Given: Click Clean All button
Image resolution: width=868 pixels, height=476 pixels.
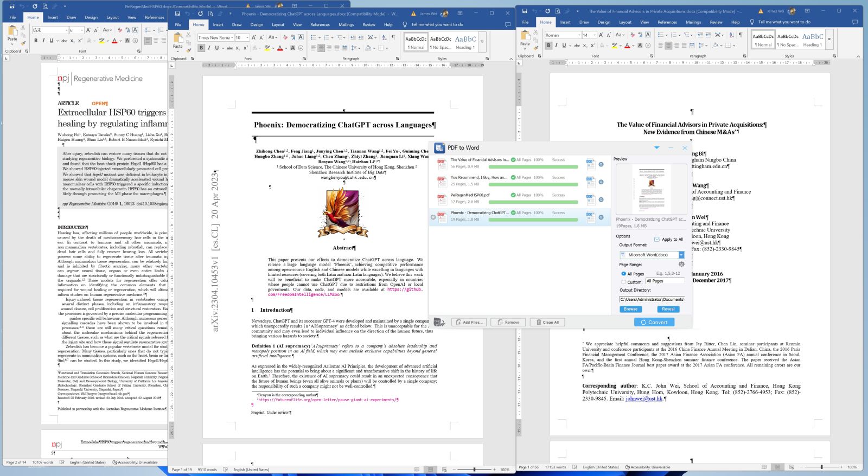Looking at the screenshot, I should click(x=547, y=322).
